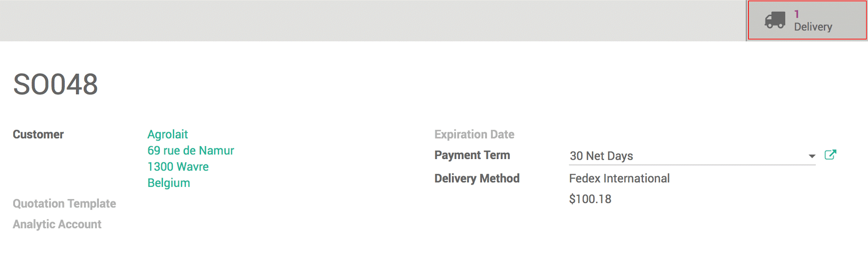Click the 1300 Wavre address line
This screenshot has height=259, width=868.
pos(178,167)
